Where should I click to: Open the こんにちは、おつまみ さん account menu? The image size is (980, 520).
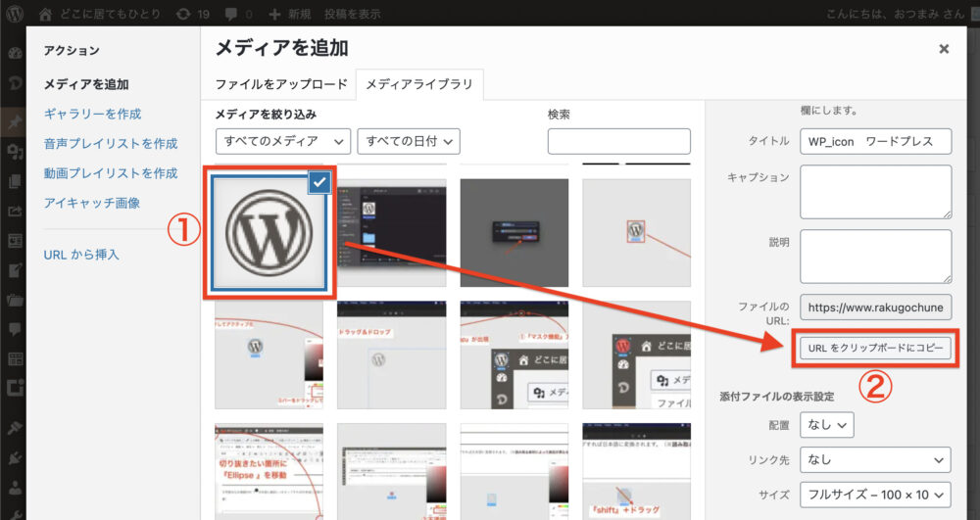point(895,13)
